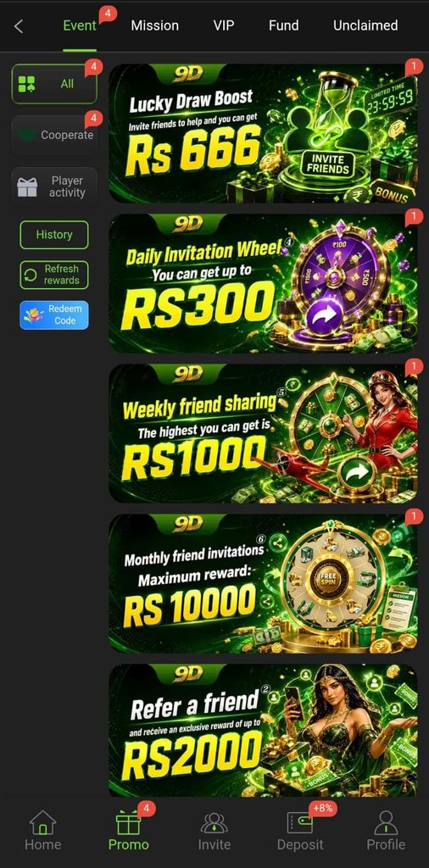Open the Home house icon
The width and height of the screenshot is (429, 868).
(42, 822)
